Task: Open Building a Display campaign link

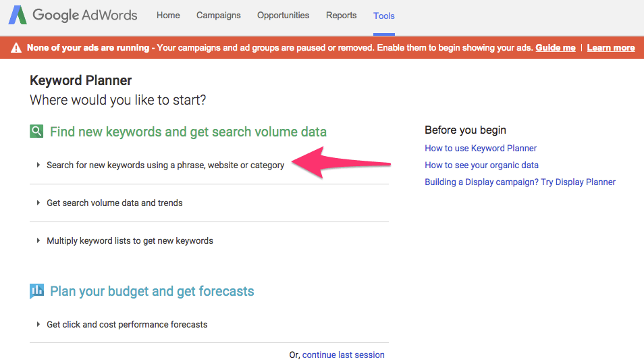Action: pos(520,182)
